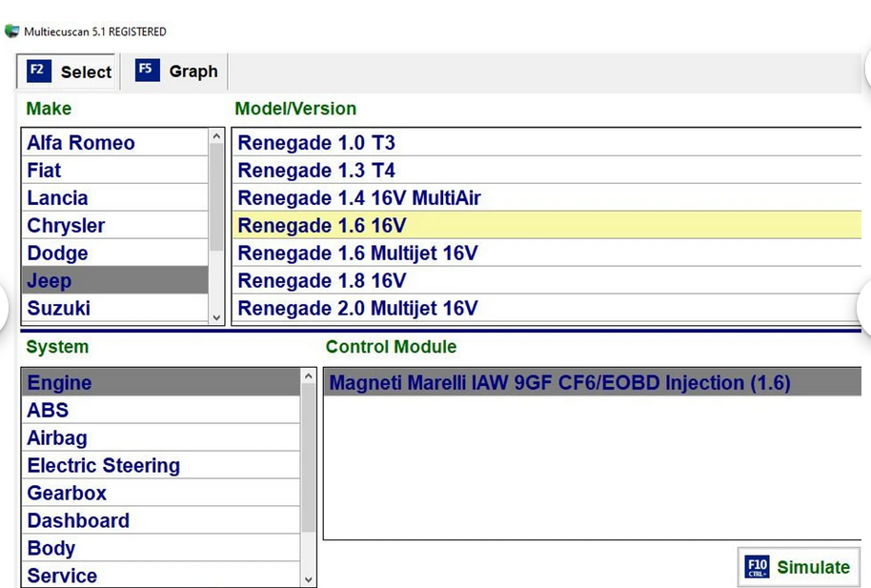Select model Renegade 1.3 T4
This screenshot has height=588, width=871.
click(x=547, y=170)
